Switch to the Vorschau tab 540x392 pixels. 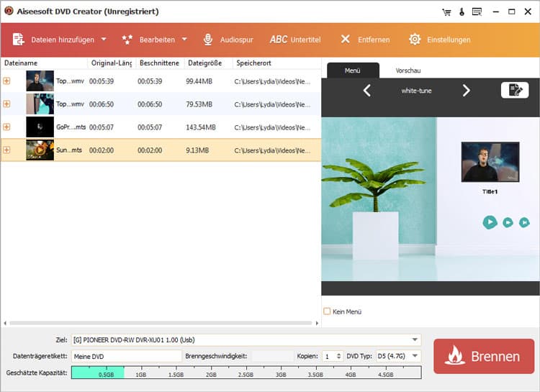408,70
